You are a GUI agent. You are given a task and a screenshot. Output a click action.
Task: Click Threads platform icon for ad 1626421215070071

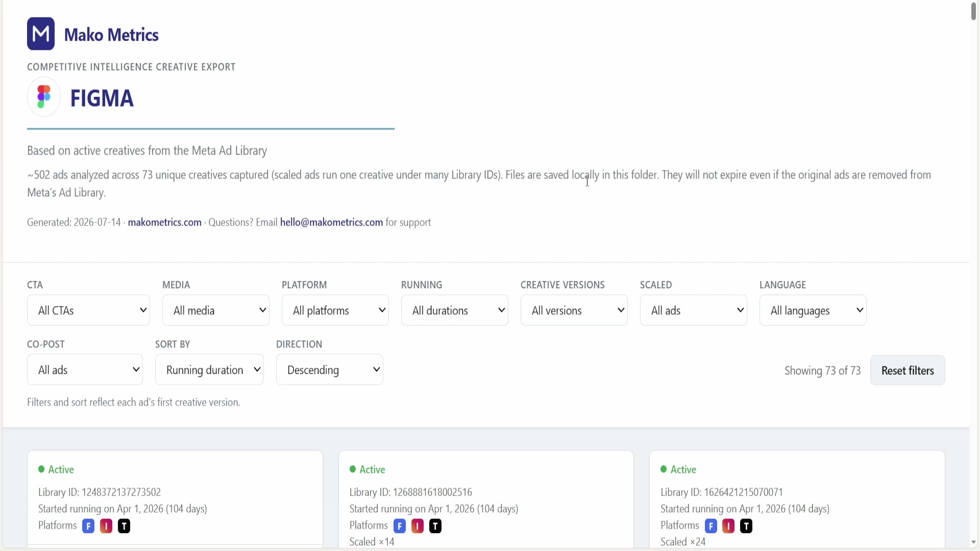click(746, 526)
